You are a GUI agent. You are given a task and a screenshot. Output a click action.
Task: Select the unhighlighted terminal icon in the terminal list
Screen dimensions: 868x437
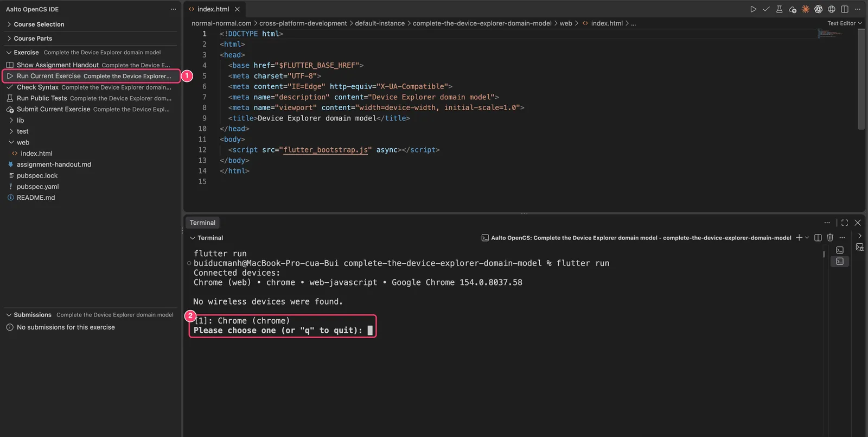point(840,250)
